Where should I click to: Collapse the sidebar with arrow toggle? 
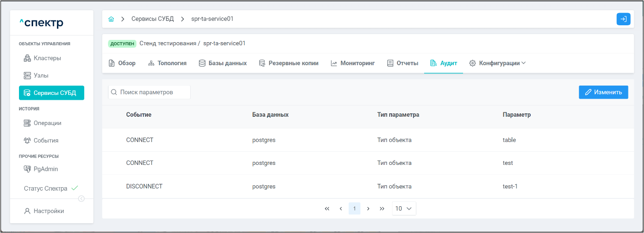[x=81, y=198]
